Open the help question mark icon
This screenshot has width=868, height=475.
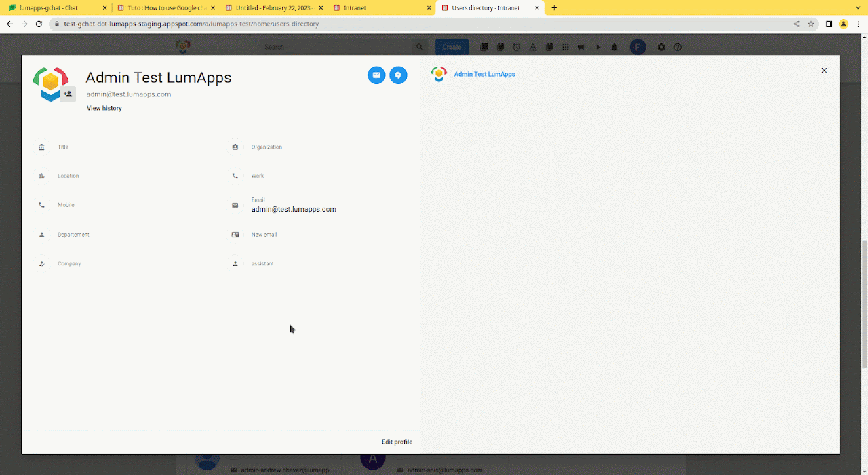(x=677, y=47)
